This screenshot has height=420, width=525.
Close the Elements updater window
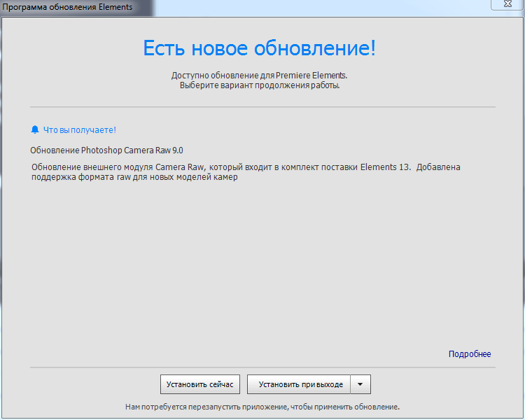point(507,4)
